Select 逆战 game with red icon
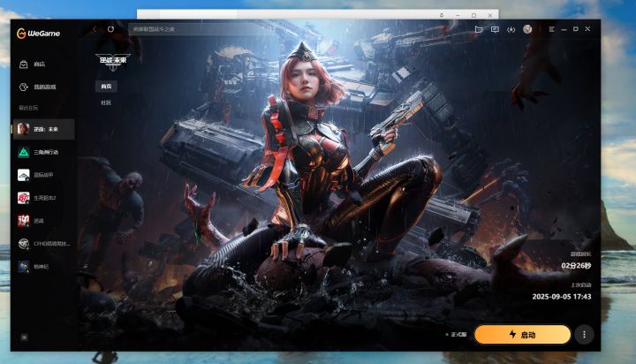Viewport: 636px width, 364px height. 43,221
